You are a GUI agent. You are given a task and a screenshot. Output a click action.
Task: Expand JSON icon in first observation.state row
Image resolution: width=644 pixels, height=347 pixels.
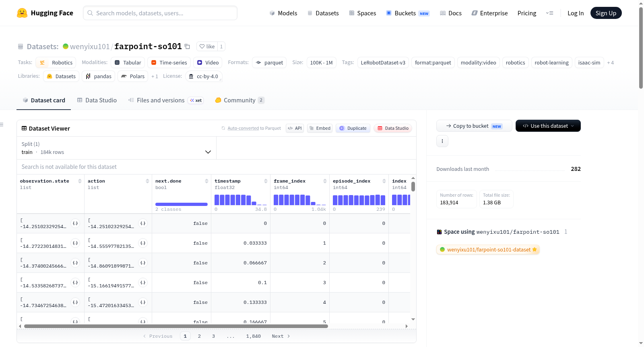pyautogui.click(x=75, y=223)
